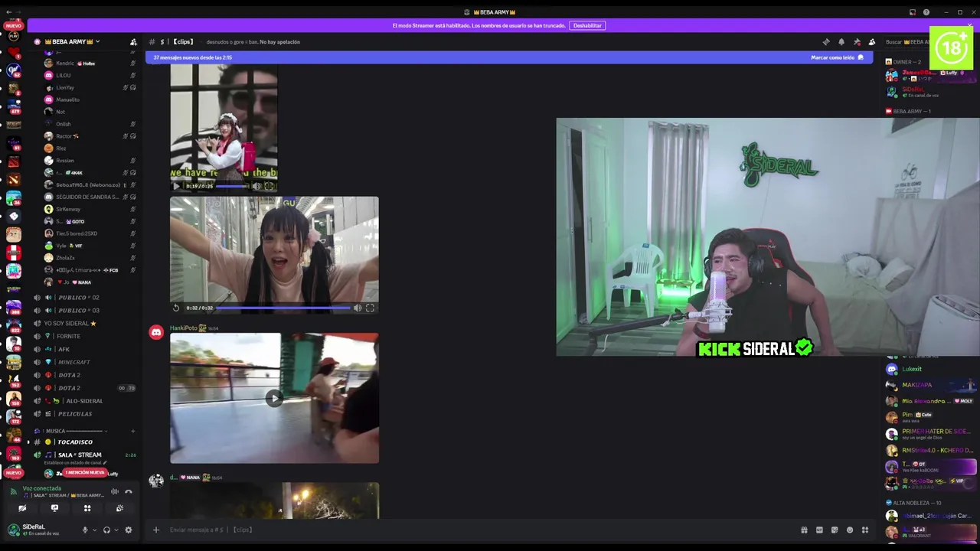Screen dimensions: 980x551
Task: Join the MINECRAFT voice channel
Action: (84, 362)
